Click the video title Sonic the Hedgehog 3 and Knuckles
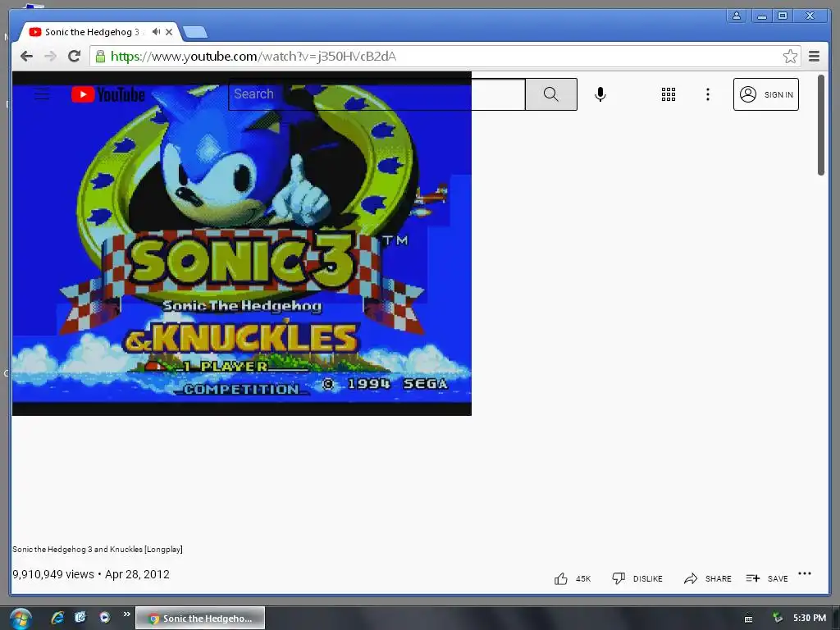This screenshot has height=630, width=840. (98, 549)
